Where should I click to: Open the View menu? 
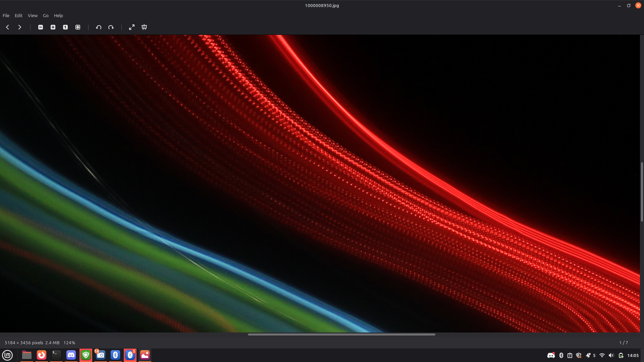(x=33, y=15)
